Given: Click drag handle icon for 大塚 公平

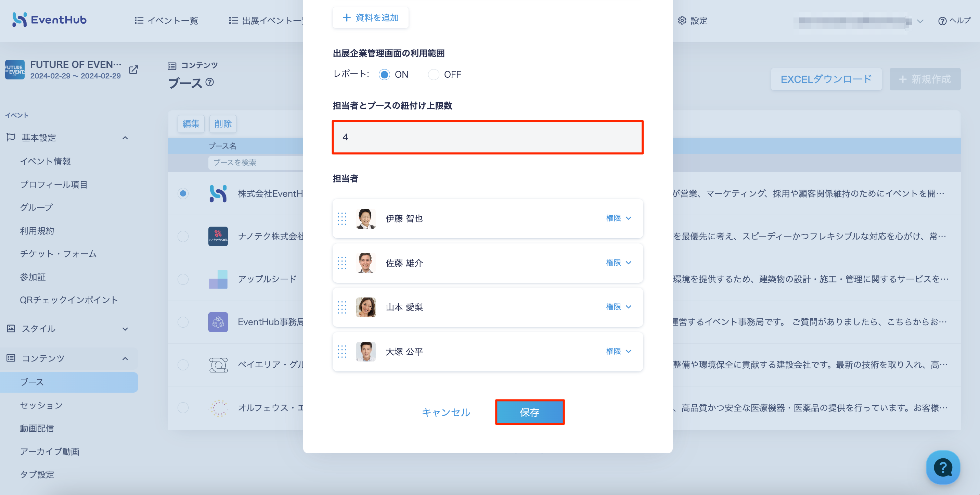Looking at the screenshot, I should click(342, 352).
